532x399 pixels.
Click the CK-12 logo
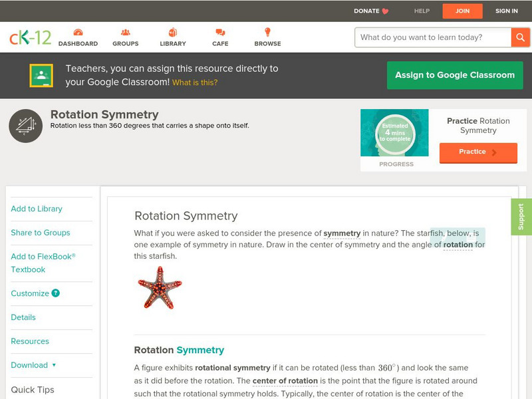click(30, 37)
